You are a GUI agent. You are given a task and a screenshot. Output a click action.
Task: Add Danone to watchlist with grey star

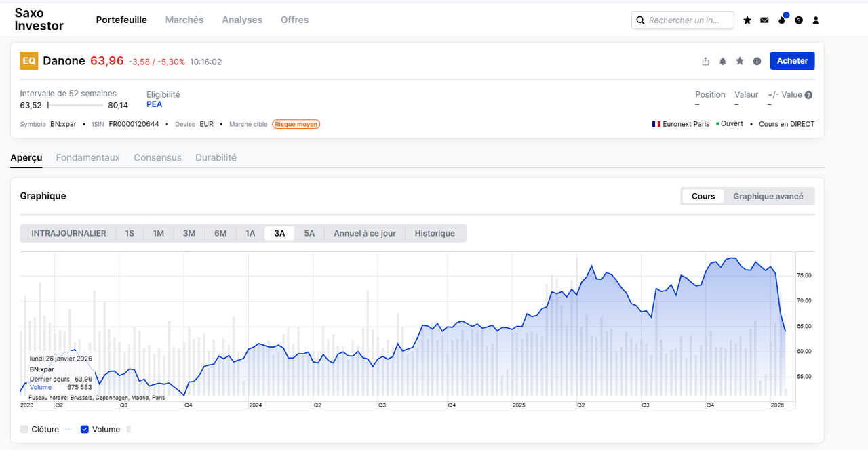tap(740, 61)
